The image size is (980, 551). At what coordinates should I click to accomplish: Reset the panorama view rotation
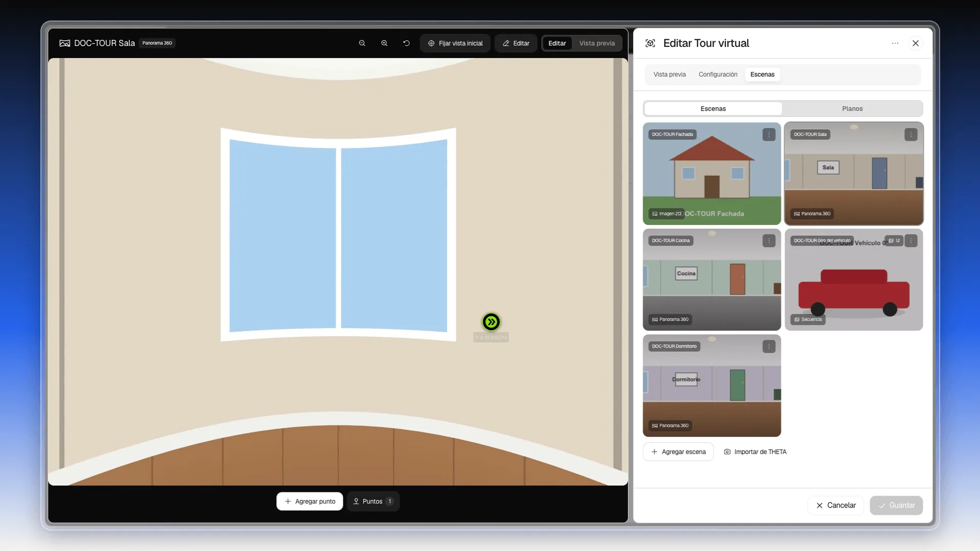click(406, 43)
